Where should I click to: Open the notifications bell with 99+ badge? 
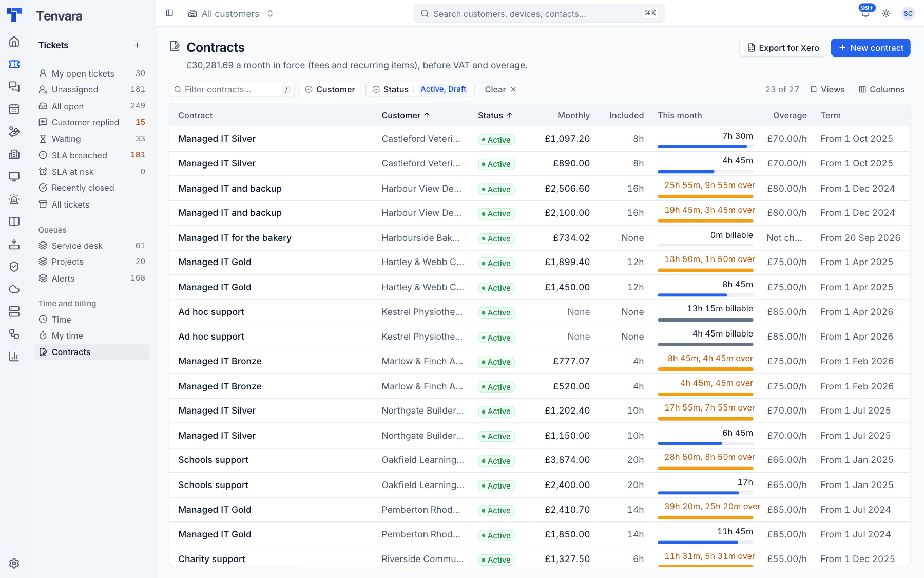click(x=865, y=13)
